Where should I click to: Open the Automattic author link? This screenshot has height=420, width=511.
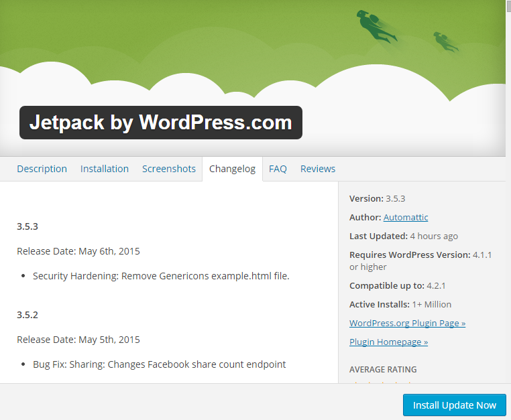(406, 217)
